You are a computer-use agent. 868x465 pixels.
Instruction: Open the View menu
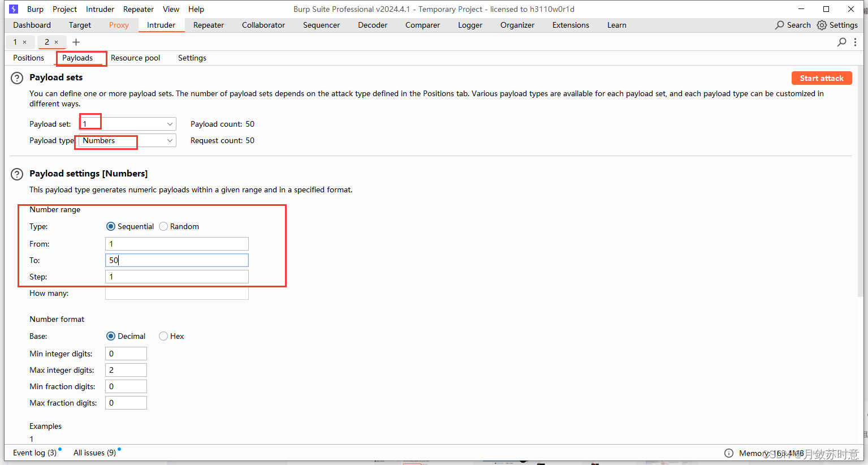(171, 9)
